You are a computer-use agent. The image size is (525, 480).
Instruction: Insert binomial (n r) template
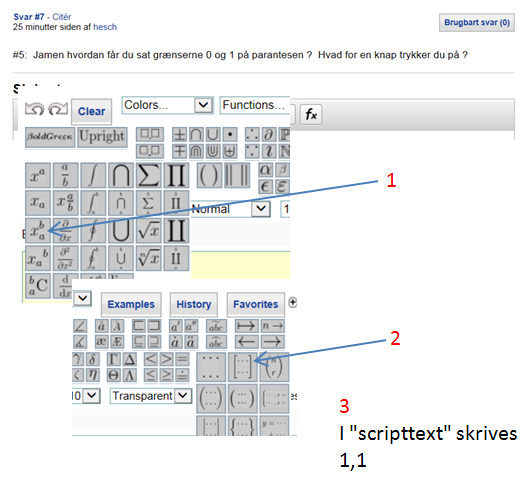click(275, 367)
